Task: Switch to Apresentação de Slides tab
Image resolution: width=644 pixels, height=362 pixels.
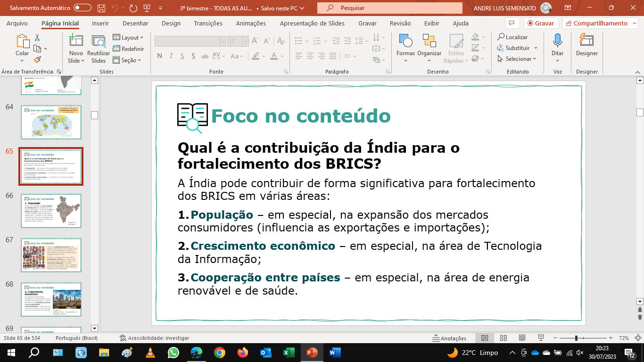Action: tap(312, 24)
